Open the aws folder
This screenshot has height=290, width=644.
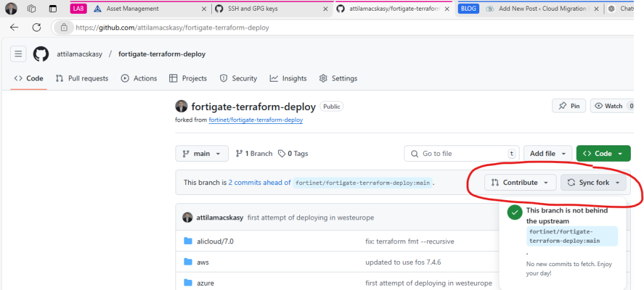(x=203, y=262)
